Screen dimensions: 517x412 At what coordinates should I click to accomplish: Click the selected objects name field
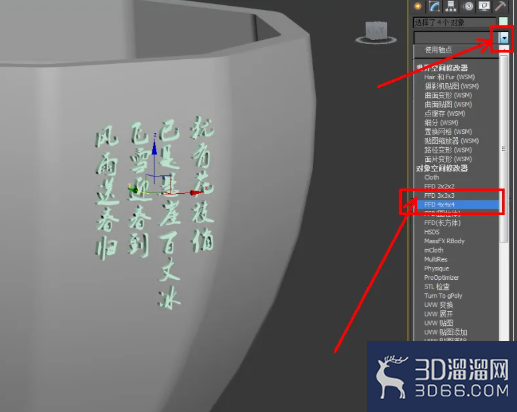pyautogui.click(x=455, y=22)
